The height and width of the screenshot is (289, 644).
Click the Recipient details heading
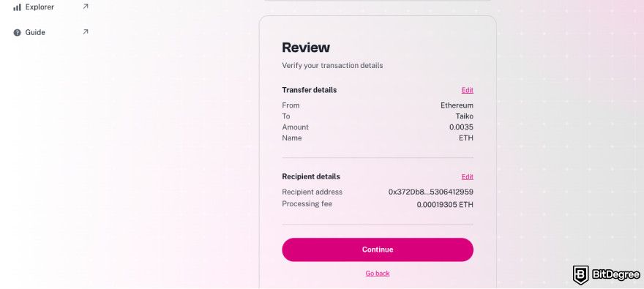[311, 176]
